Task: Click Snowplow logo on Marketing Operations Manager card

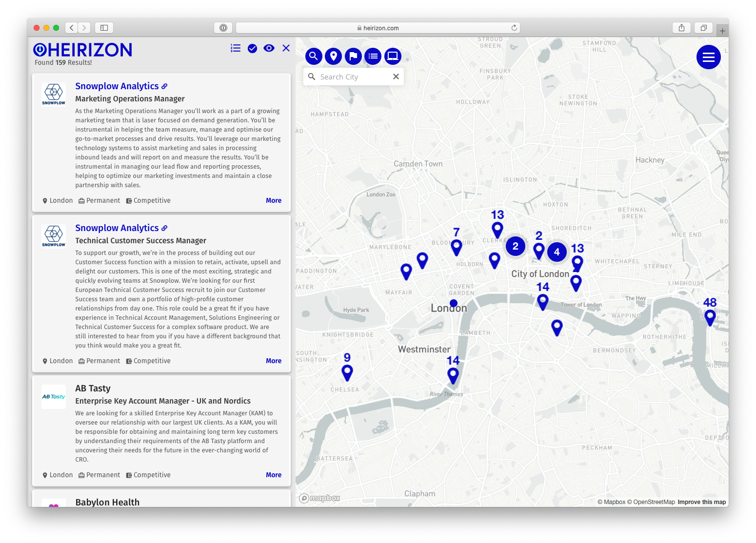Action: (54, 94)
